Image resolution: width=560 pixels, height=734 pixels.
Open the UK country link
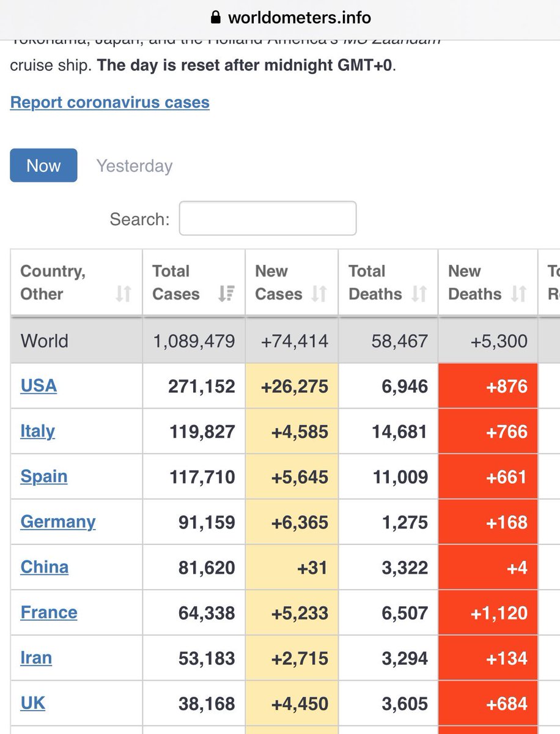pyautogui.click(x=33, y=703)
